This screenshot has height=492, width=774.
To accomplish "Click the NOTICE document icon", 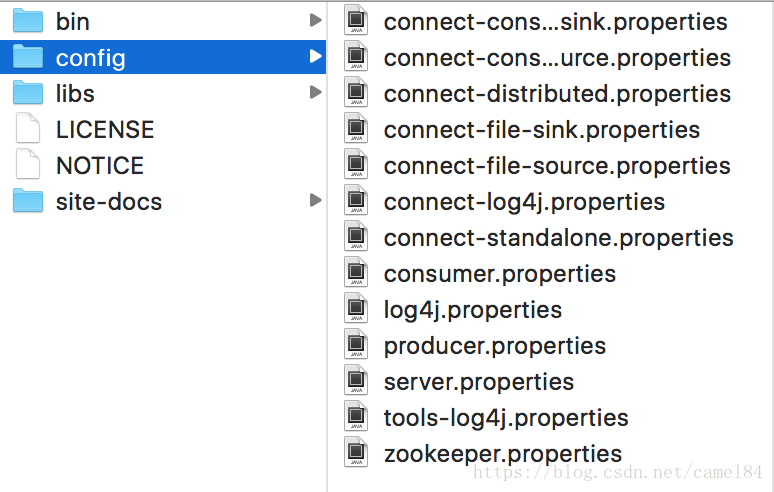I will pos(28,165).
